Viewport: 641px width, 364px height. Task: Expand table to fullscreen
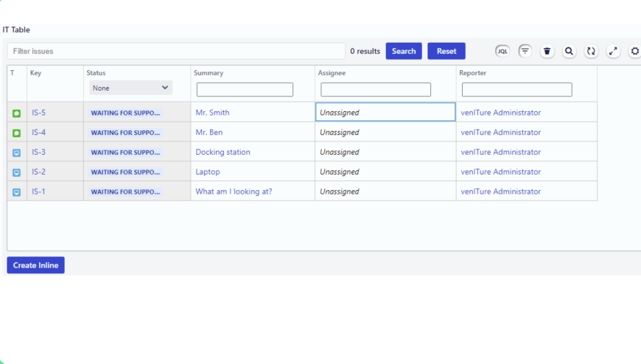pos(613,51)
